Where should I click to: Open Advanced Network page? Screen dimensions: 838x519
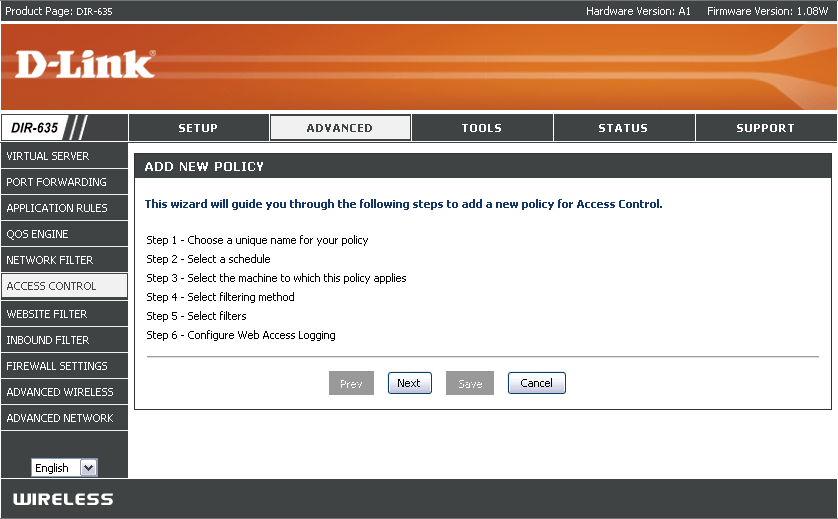tap(64, 418)
